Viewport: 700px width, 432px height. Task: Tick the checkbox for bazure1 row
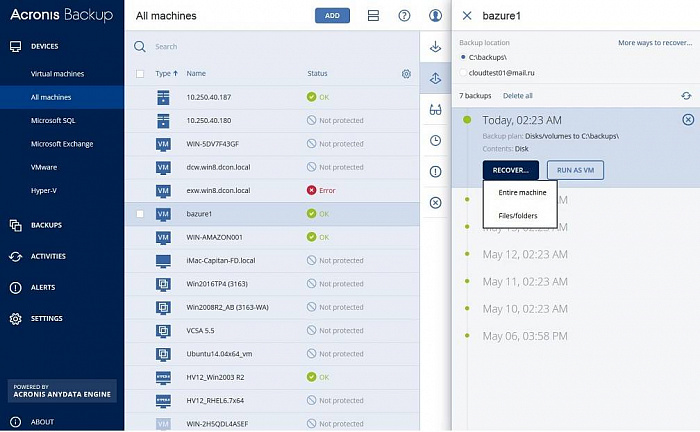(x=140, y=214)
